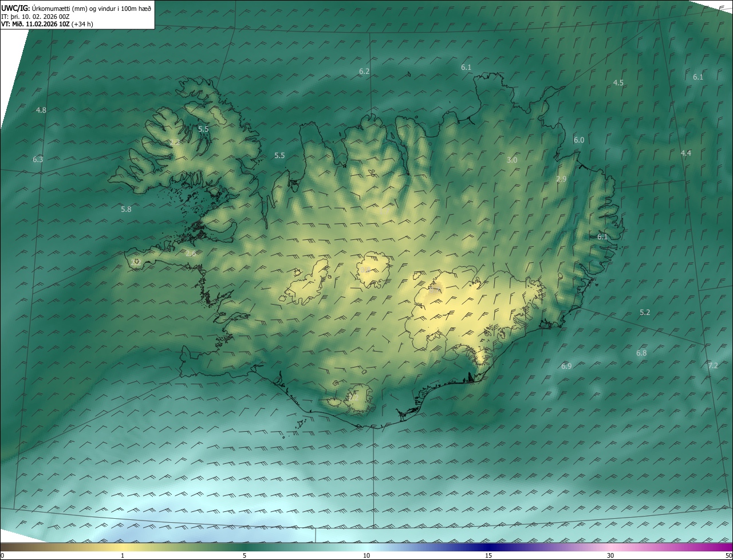This screenshot has width=733, height=560.
Task: Click the color scale tick label 1
Action: point(123,555)
